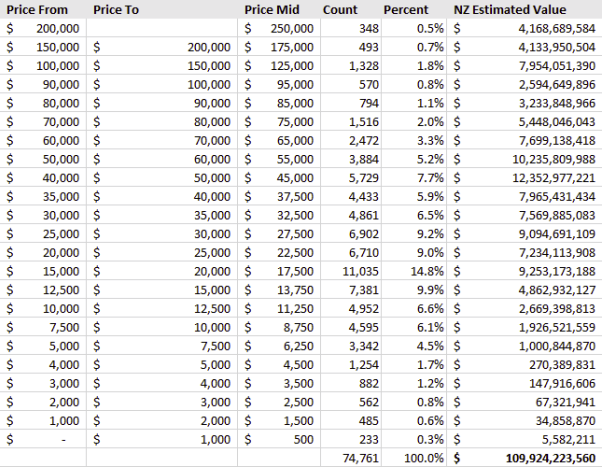
Task: Select the Price To header cell
Action: click(162, 10)
